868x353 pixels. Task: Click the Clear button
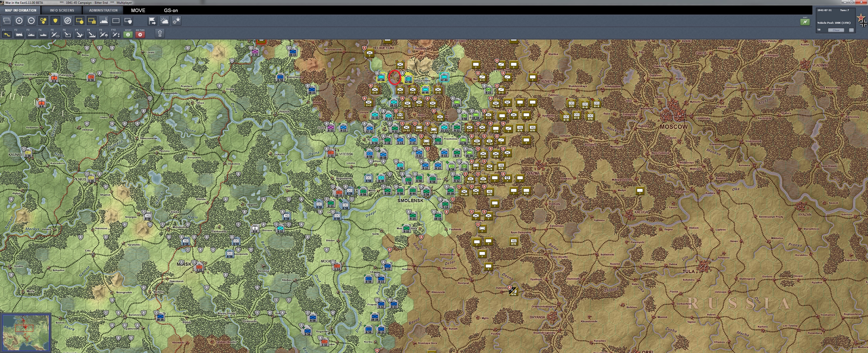836,30
